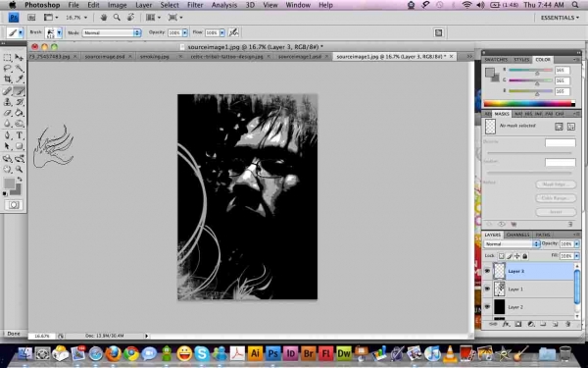Select the Eraser tool
This screenshot has height=368, width=588.
coord(8,113)
